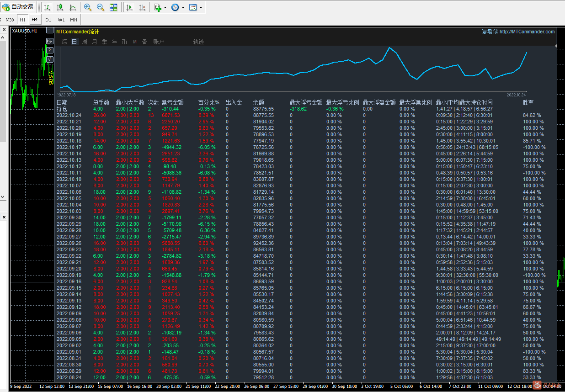The width and height of the screenshot is (565, 392).
Task: Click the ? help button on panel
Action: click(x=49, y=50)
